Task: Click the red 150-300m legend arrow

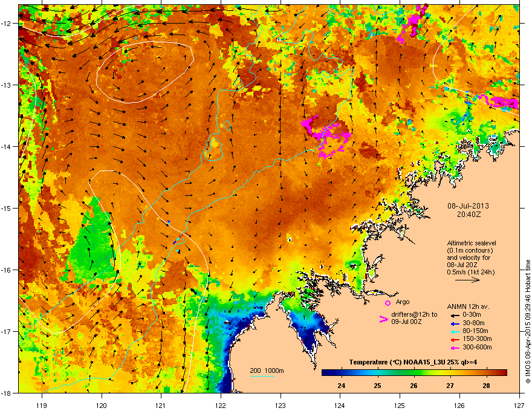Action: point(454,340)
